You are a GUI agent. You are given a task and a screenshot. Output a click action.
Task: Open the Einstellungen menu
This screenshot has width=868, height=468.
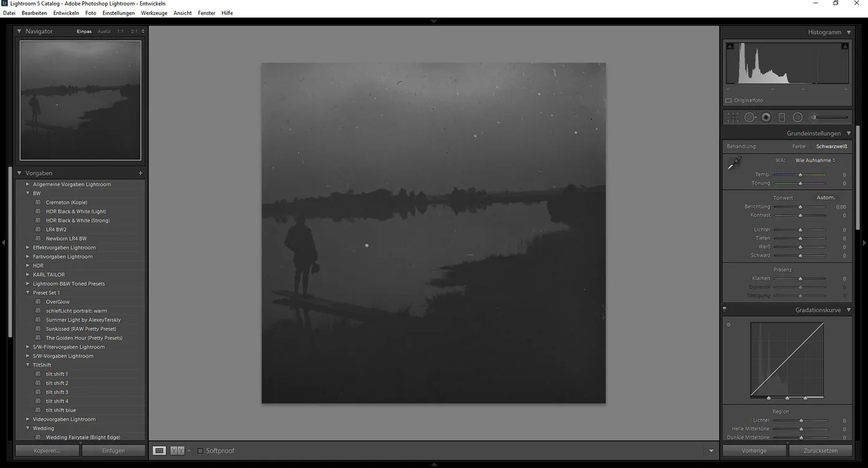(118, 13)
